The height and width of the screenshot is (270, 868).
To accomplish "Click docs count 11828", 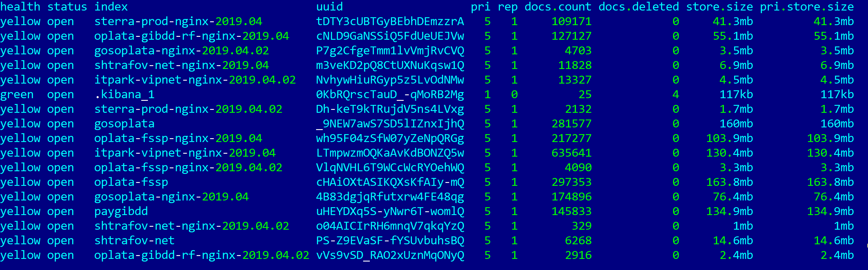I will [575, 65].
